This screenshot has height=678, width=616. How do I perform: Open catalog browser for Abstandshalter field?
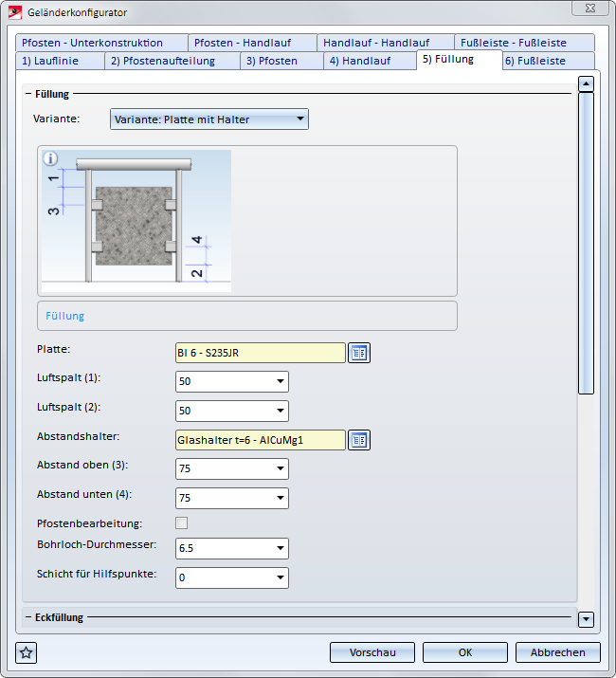(359, 439)
